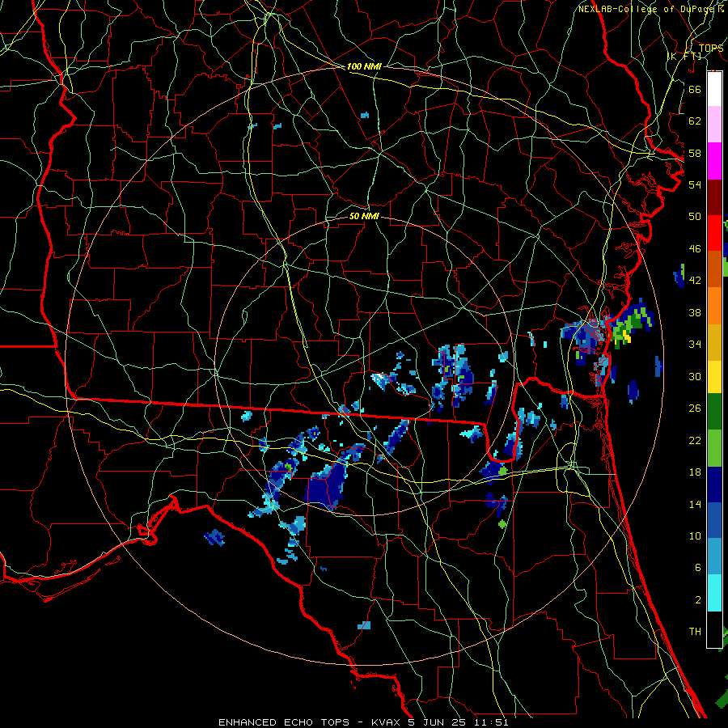Click the gold legend color block

pyautogui.click(x=714, y=341)
